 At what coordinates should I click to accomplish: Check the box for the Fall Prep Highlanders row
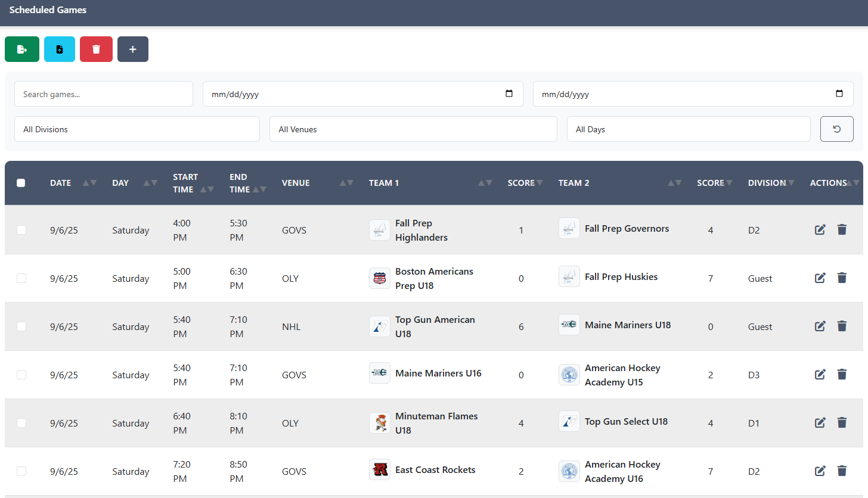(21, 230)
